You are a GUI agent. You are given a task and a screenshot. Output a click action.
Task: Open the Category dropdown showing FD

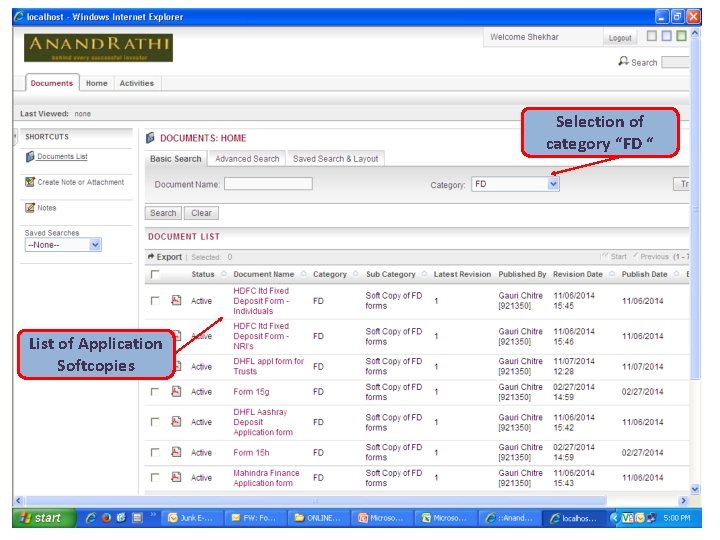click(x=515, y=184)
